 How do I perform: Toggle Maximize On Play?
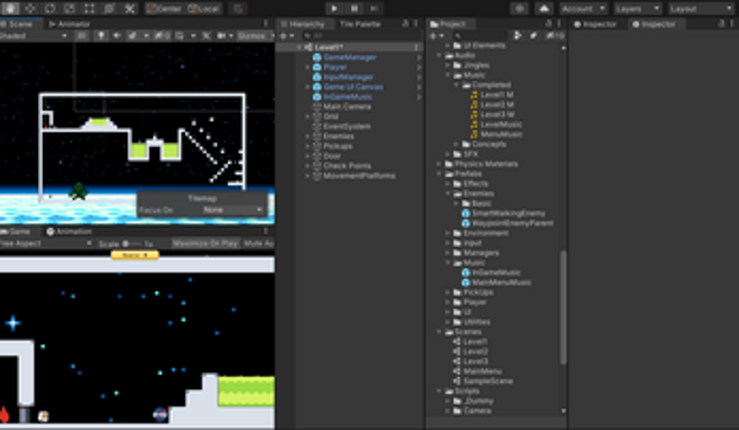coord(205,244)
